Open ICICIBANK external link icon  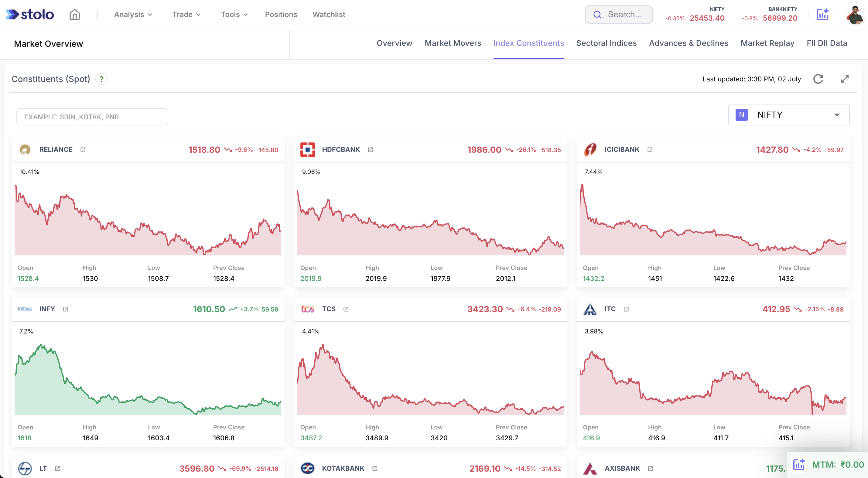tap(650, 149)
